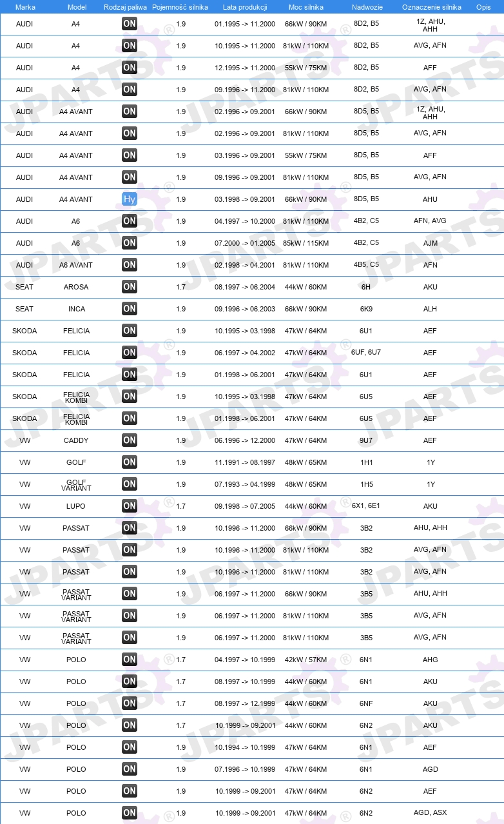This screenshot has width=504, height=824.
Task: Click the ON icon in the AUDI A4 10.1995 row
Action: point(130,46)
